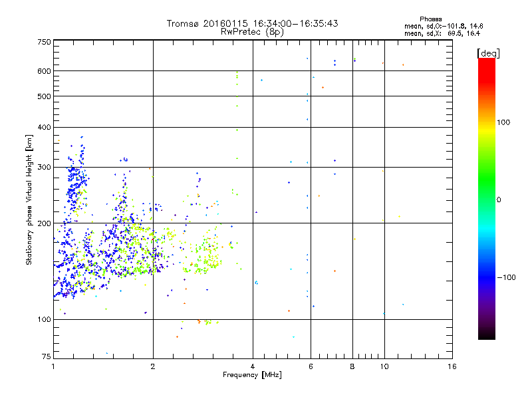Click the x-axis tick label '10'
Viewport: 532px width, 399px height.
[384, 366]
